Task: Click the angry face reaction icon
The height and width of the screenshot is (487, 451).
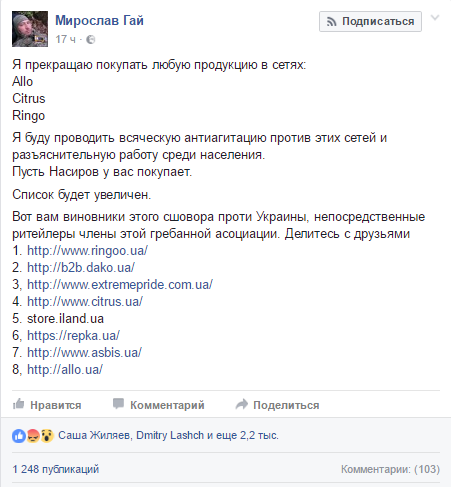Action: pos(33,436)
